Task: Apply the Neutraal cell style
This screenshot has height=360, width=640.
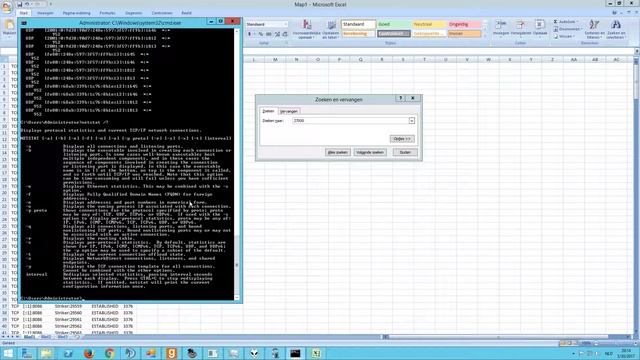Action: click(429, 24)
